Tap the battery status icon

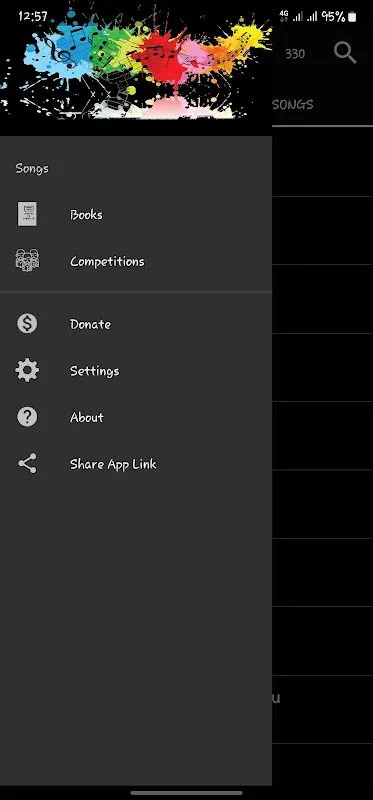[352, 17]
